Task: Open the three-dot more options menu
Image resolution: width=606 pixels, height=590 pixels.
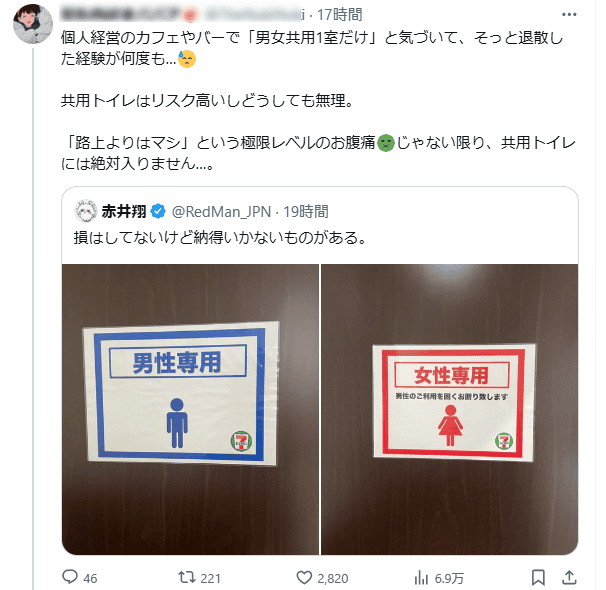Action: (x=569, y=15)
